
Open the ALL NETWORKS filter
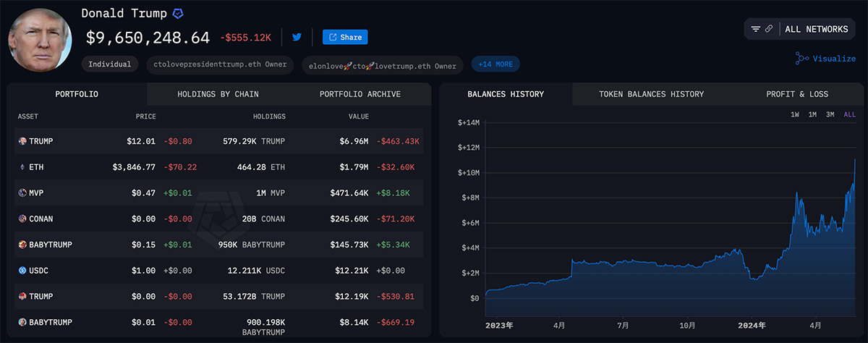pyautogui.click(x=799, y=29)
